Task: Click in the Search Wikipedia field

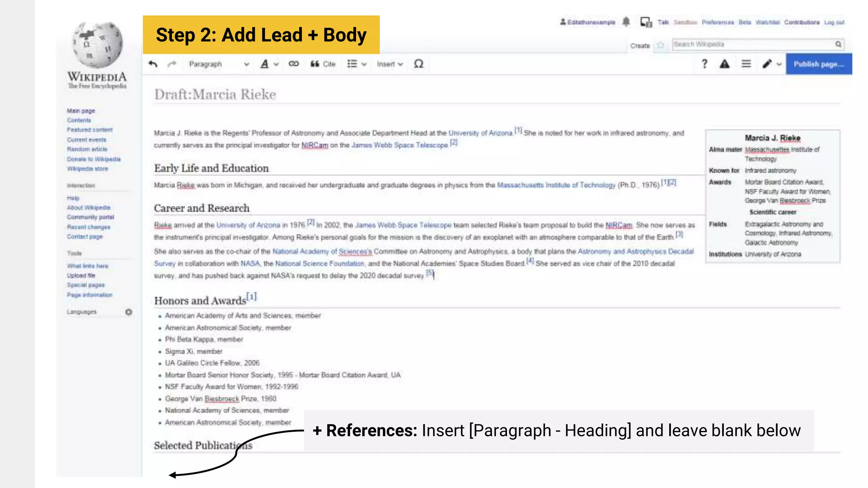Action: [753, 44]
